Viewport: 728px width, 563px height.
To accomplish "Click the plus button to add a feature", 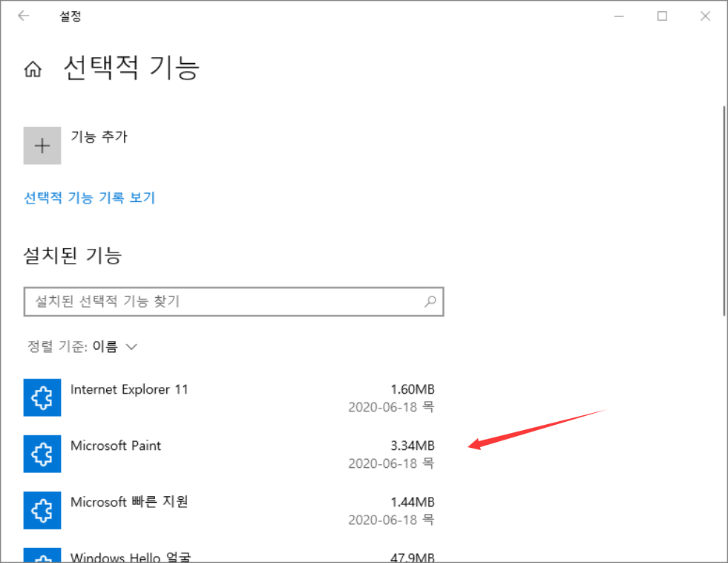I will coord(42,146).
